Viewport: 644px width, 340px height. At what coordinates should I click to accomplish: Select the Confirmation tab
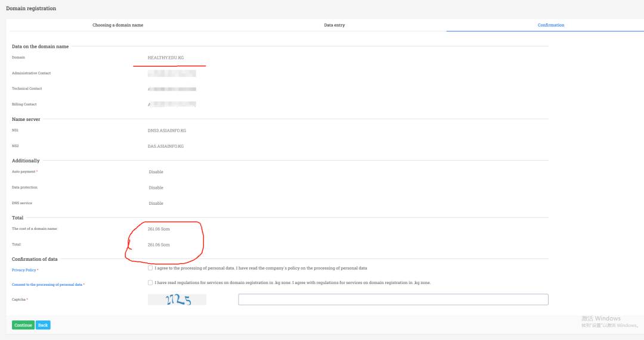point(550,25)
